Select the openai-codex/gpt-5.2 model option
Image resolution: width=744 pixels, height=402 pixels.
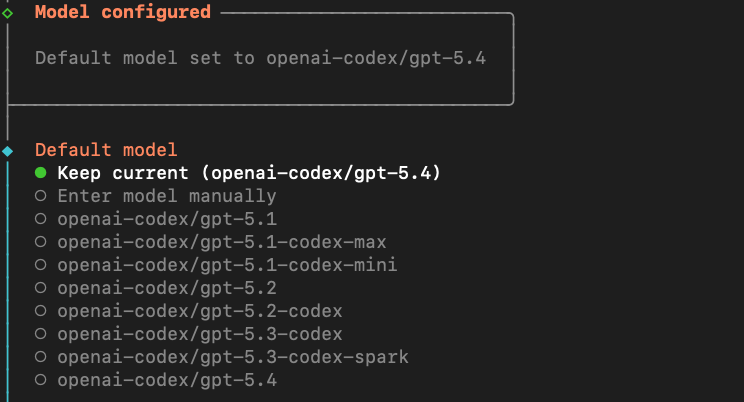[167, 288]
